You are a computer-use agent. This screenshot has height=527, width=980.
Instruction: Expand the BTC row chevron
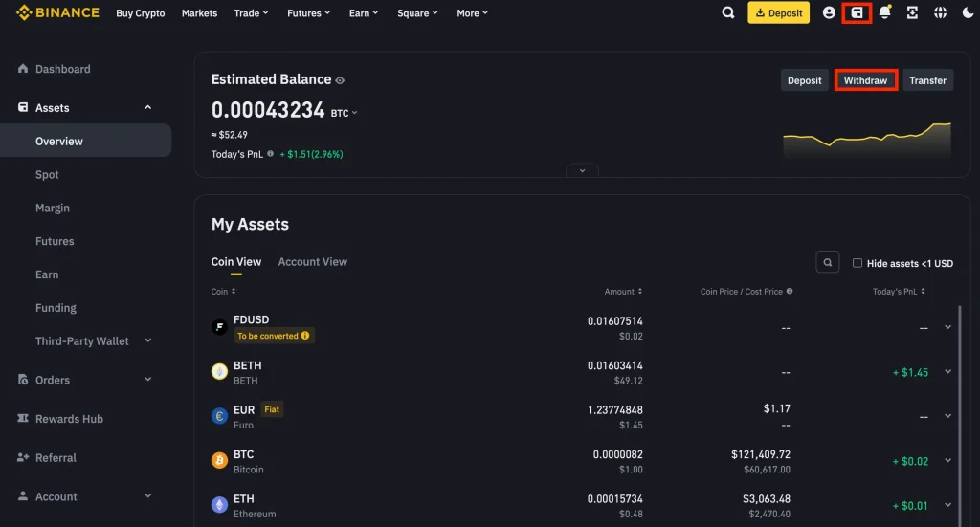(x=948, y=460)
